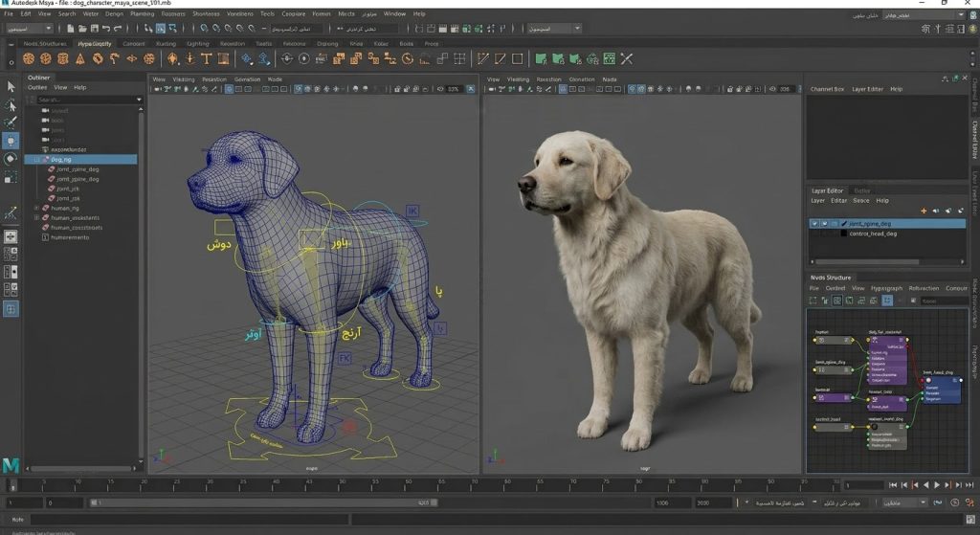
Task: Open the dropdown in bottom-right playback options
Action: click(904, 502)
